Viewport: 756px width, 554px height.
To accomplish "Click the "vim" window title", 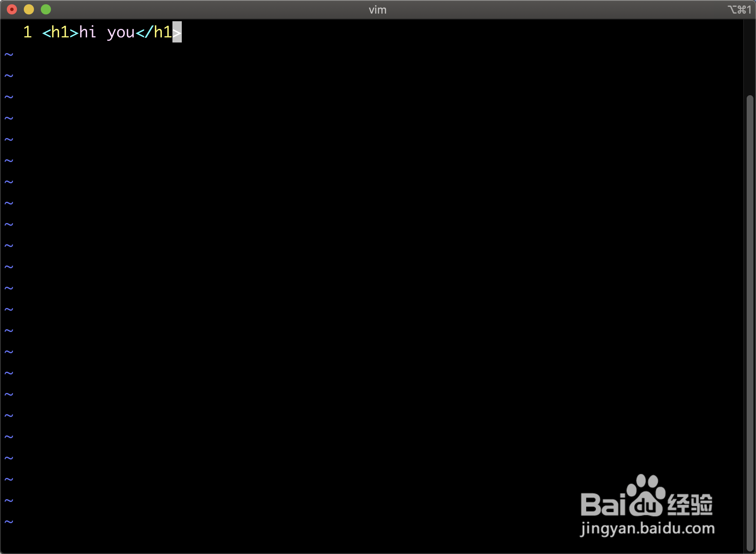I will click(x=378, y=10).
